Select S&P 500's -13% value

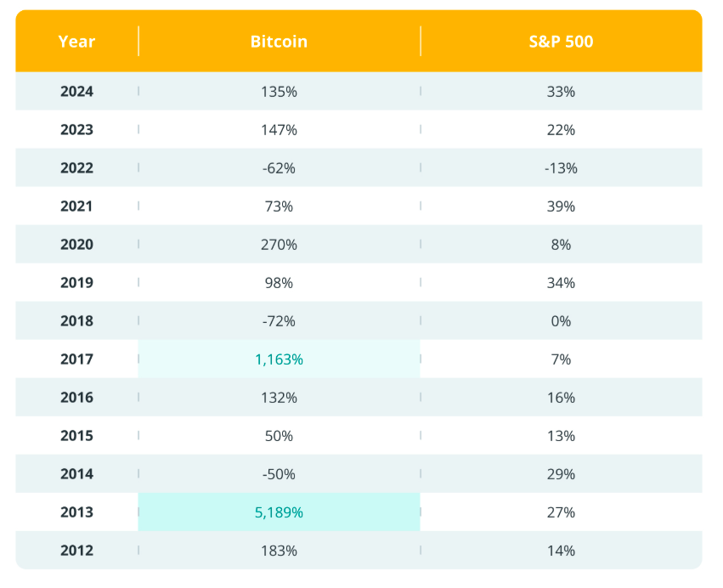(x=561, y=168)
